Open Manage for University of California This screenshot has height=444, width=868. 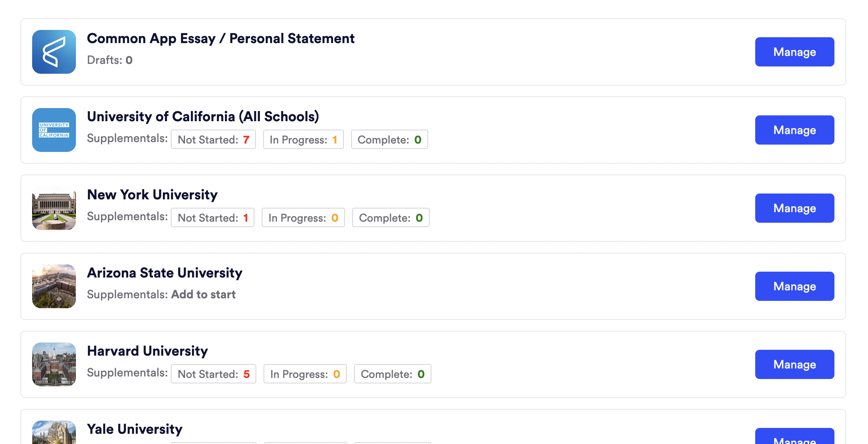(795, 130)
